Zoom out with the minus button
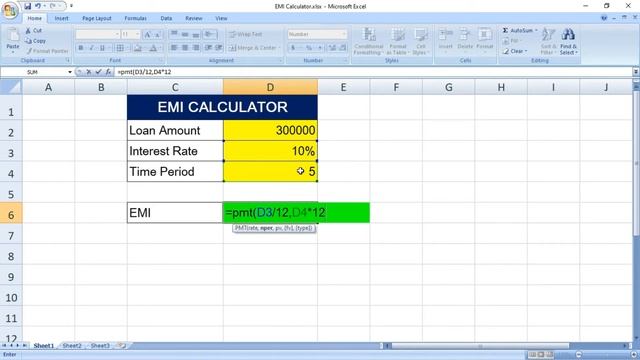This screenshot has height=360, width=640. pos(578,354)
